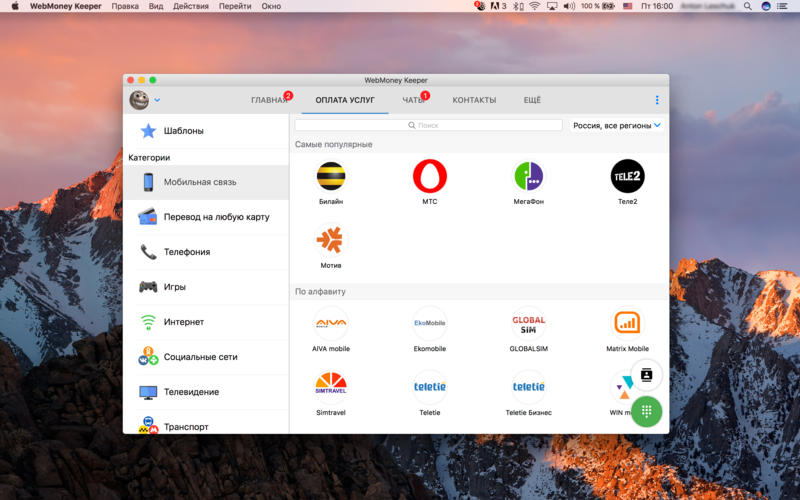Expand the account dropdown arrow near avatar
Image resolution: width=800 pixels, height=500 pixels.
coord(157,100)
